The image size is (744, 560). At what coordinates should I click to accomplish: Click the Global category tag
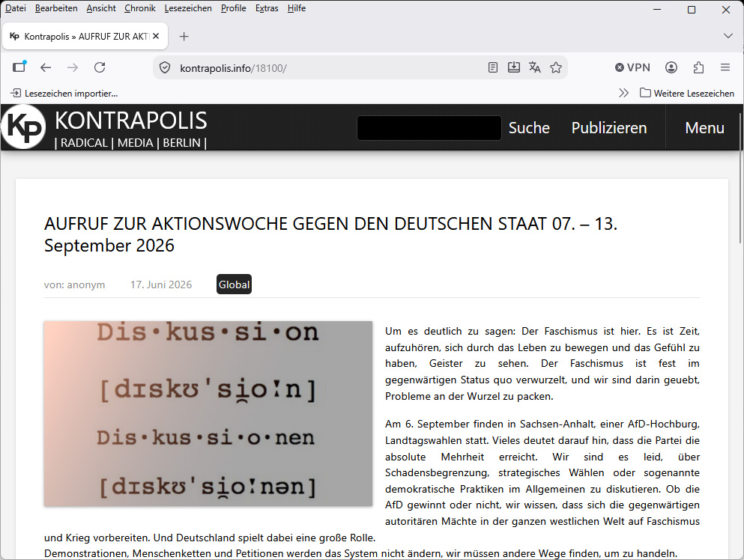tap(234, 284)
